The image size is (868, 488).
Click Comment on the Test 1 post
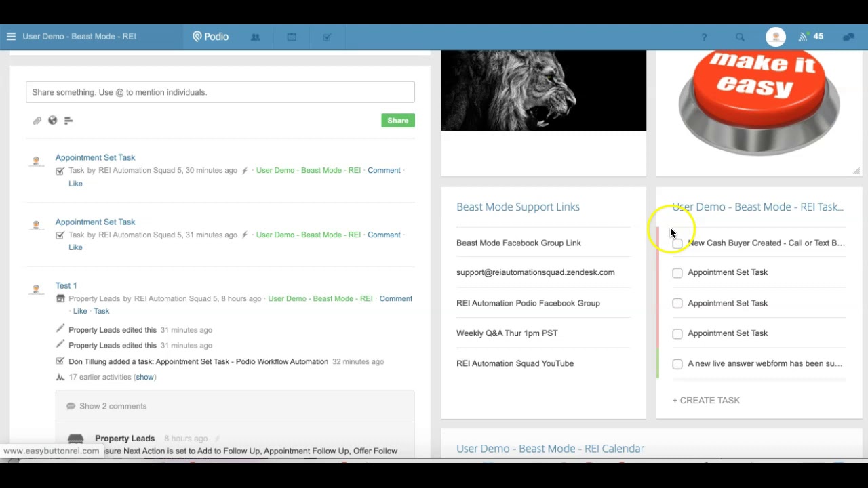[396, 298]
